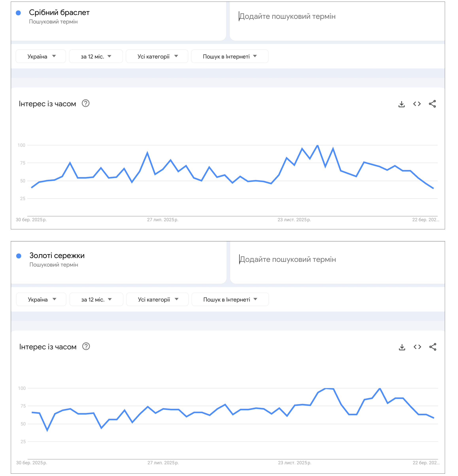458x476 pixels.
Task: Open the top за 12 міс. period dropdown
Action: [96, 56]
